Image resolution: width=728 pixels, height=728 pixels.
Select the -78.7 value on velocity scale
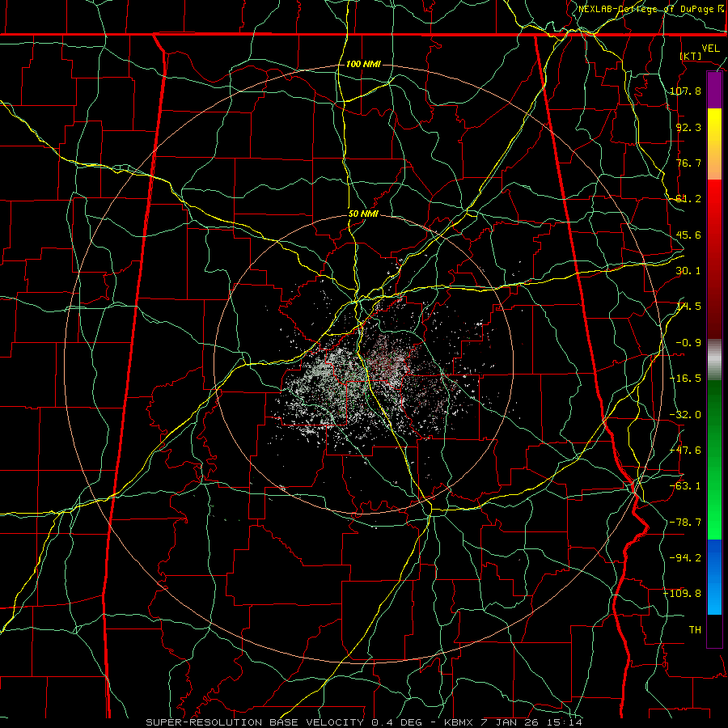[x=685, y=523]
